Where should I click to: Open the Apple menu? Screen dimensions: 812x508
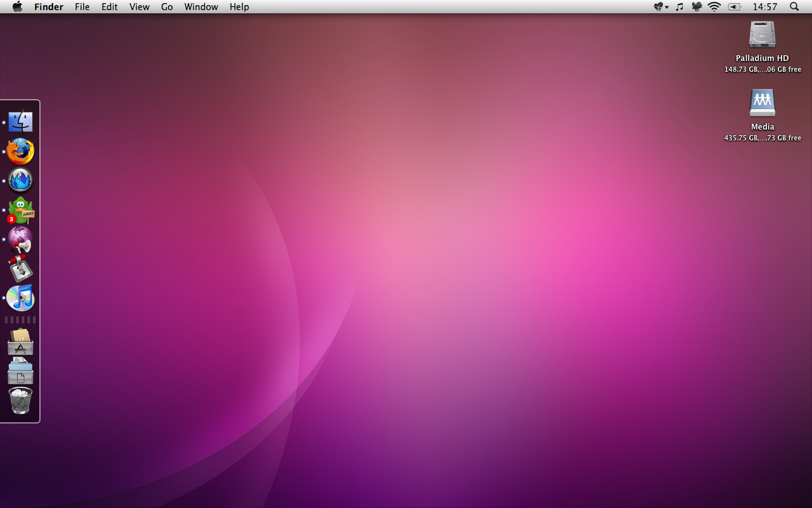click(17, 7)
